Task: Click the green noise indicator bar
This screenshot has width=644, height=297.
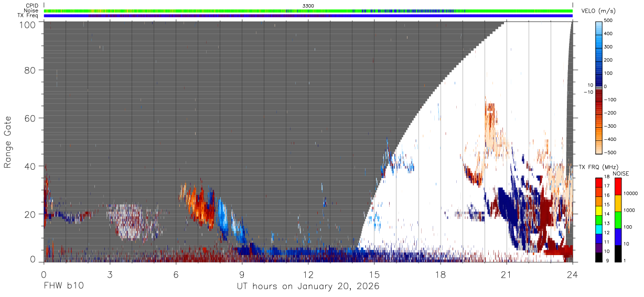Action: tap(308, 10)
